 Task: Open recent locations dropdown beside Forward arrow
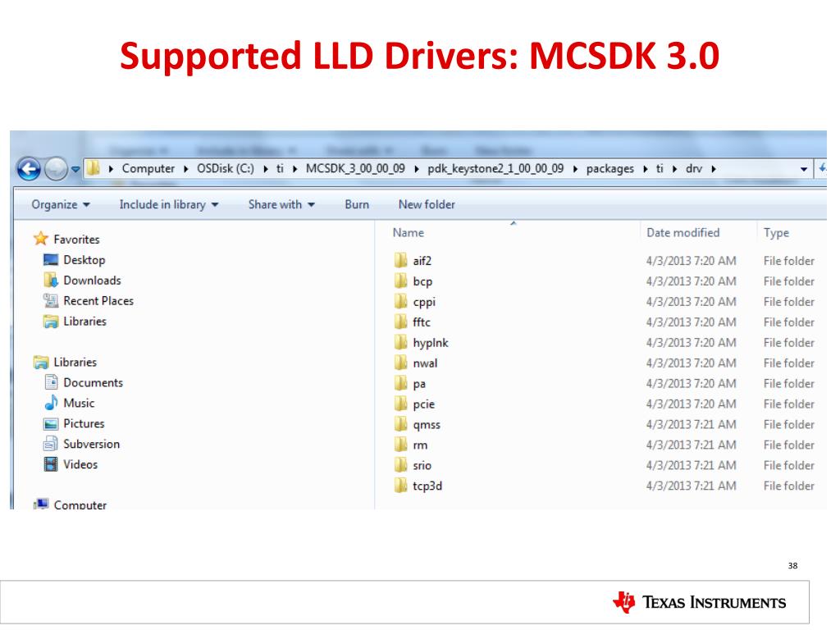(75, 169)
